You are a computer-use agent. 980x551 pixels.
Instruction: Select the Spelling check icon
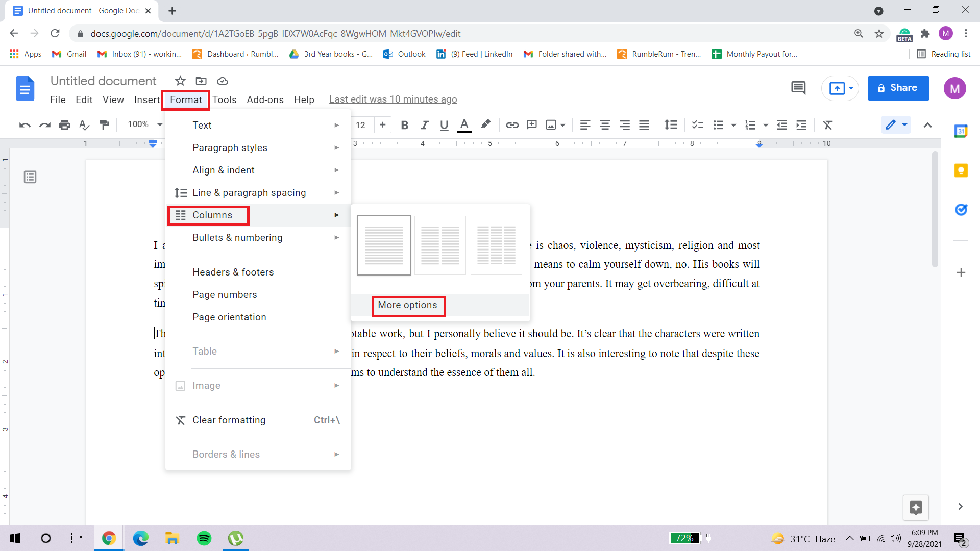[x=84, y=125]
